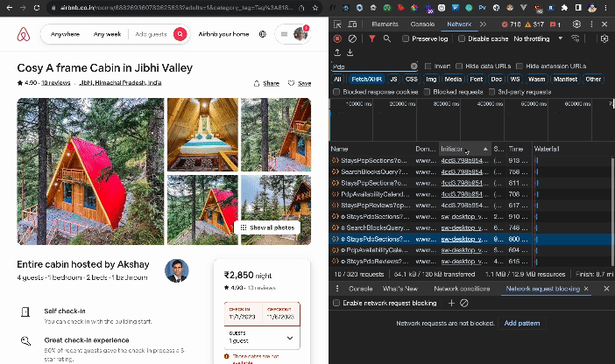The height and width of the screenshot is (364, 615).
Task: Select the Any week search option
Action: click(107, 34)
